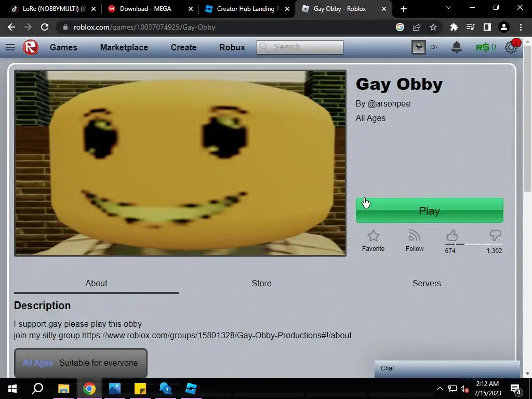This screenshot has width=532, height=399.
Task: Open Chrome three-dot menu
Action: [521, 27]
